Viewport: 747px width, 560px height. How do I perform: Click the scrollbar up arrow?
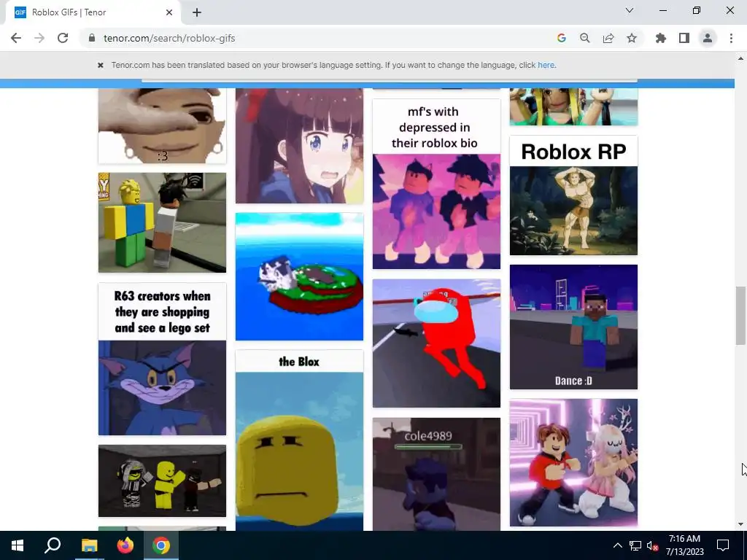click(x=740, y=58)
